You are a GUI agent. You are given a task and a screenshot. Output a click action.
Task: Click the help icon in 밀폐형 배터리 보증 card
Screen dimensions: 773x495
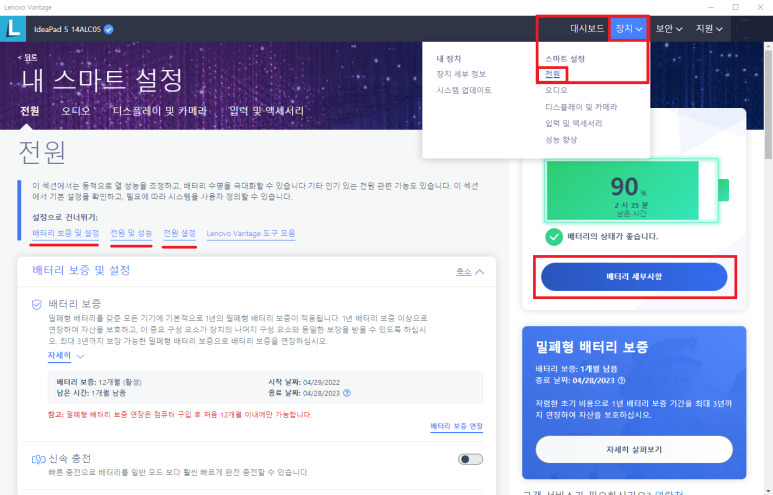point(622,381)
